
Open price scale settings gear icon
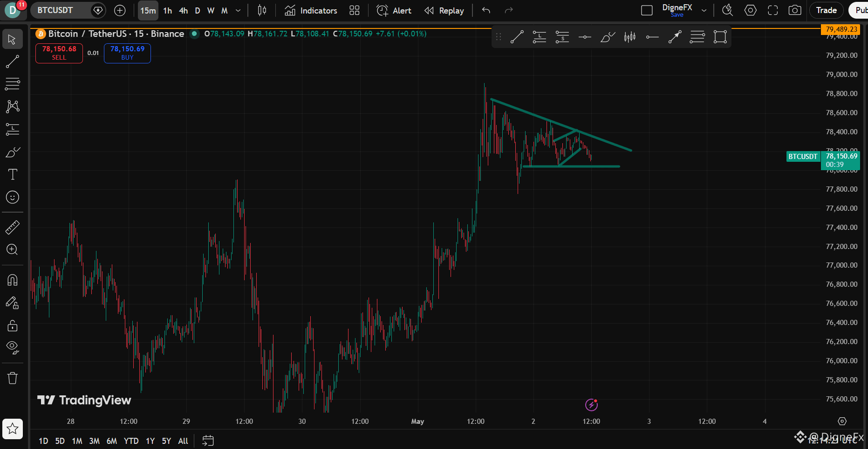tap(842, 421)
